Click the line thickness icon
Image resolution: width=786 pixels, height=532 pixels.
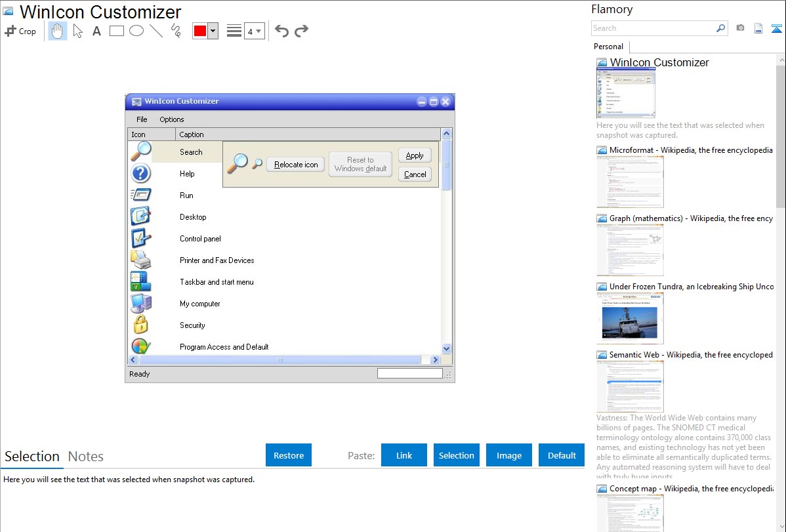[234, 31]
